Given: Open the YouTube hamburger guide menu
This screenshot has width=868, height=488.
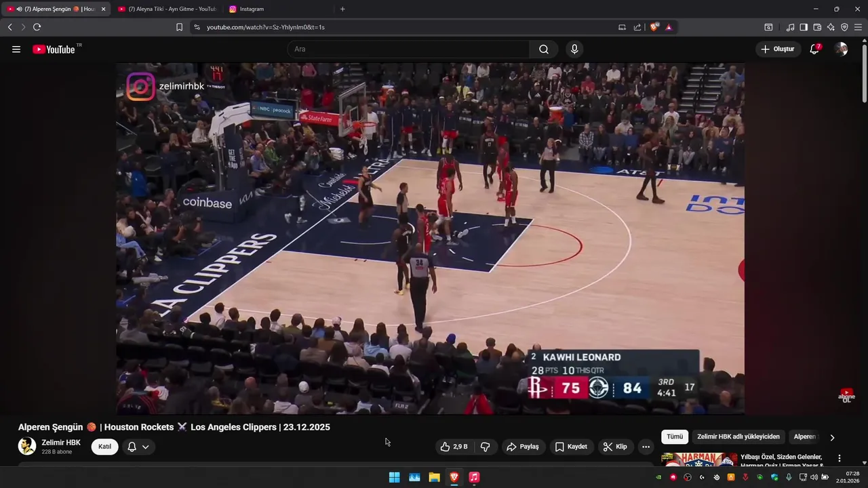Looking at the screenshot, I should tap(16, 49).
